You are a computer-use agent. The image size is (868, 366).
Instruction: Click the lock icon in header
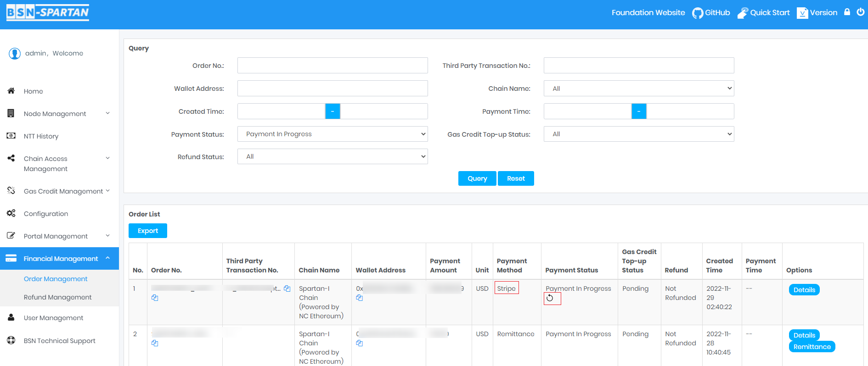coord(847,12)
